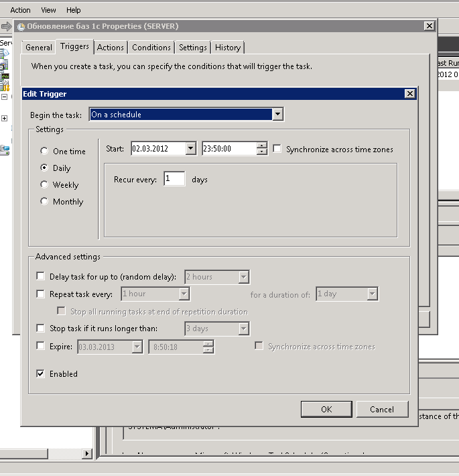Switch to the Triggers tab
Screen dimensions: 459x476
tap(74, 46)
